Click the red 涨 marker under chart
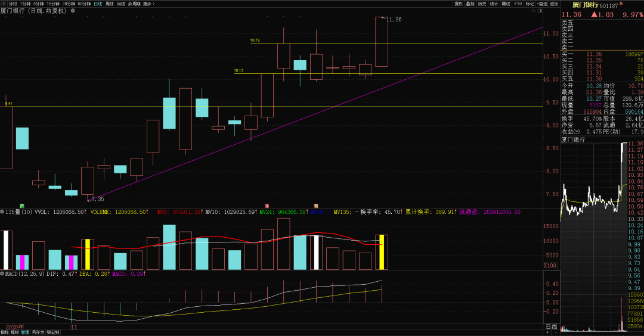This screenshot has height=336, width=644. (x=267, y=206)
